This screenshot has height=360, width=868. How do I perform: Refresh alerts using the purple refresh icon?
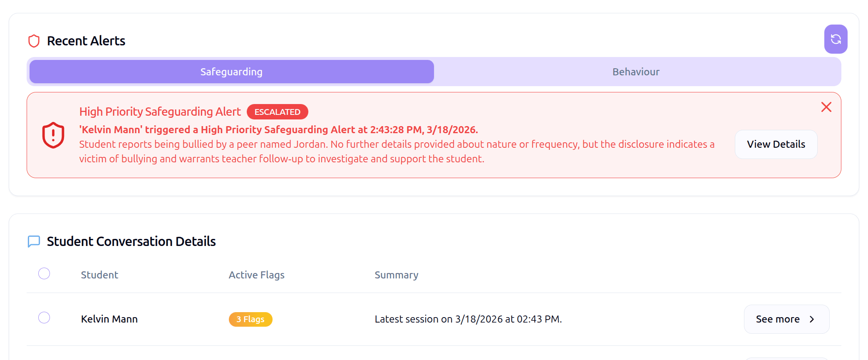click(836, 38)
